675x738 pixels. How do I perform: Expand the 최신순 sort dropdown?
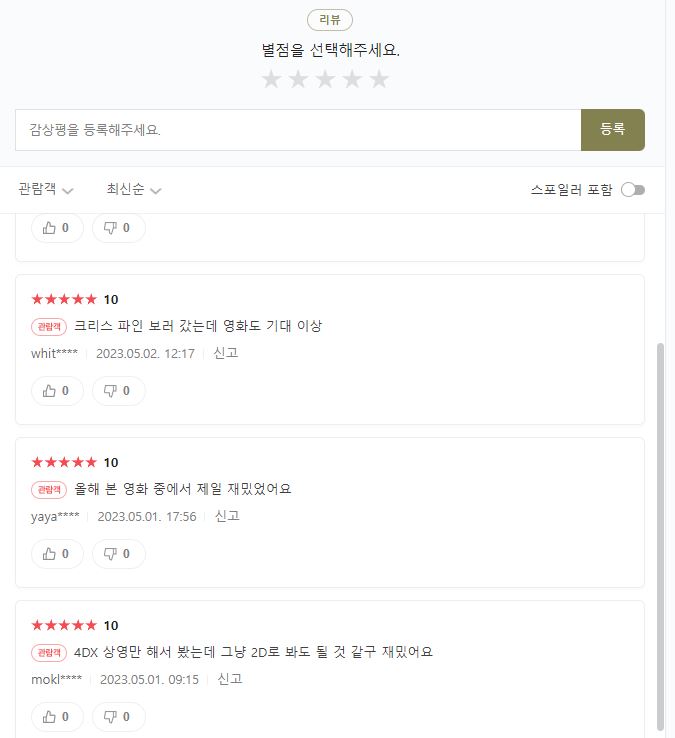point(134,190)
